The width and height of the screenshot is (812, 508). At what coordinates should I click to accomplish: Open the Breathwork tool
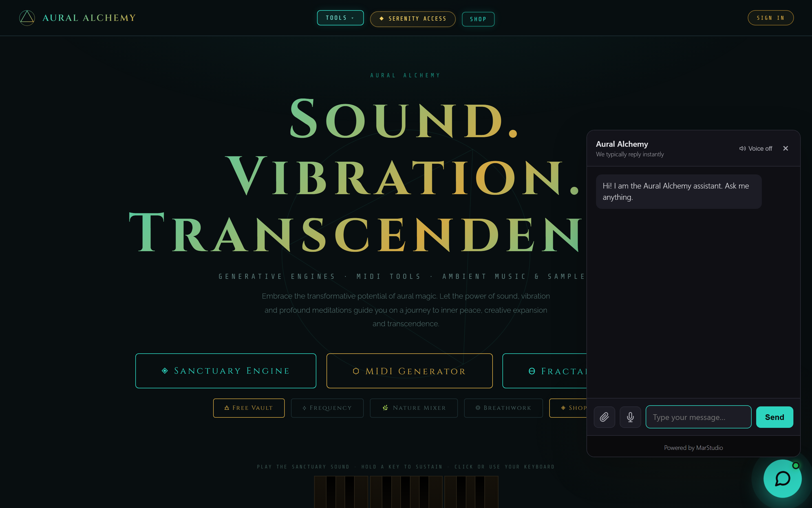(503, 408)
